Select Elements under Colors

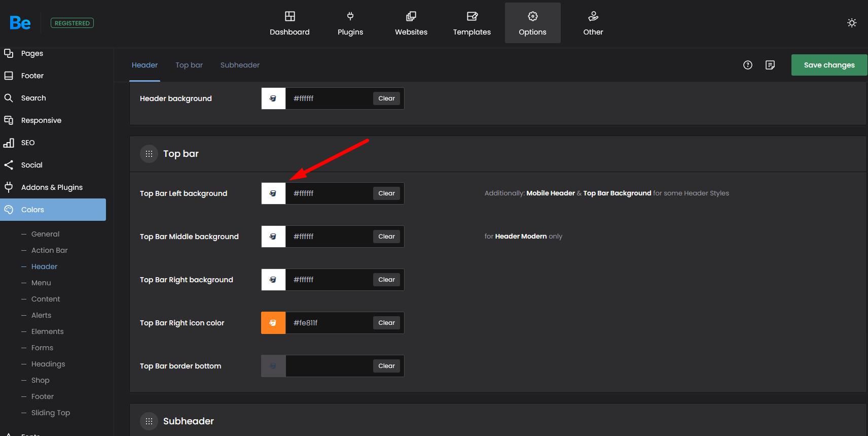(x=47, y=331)
